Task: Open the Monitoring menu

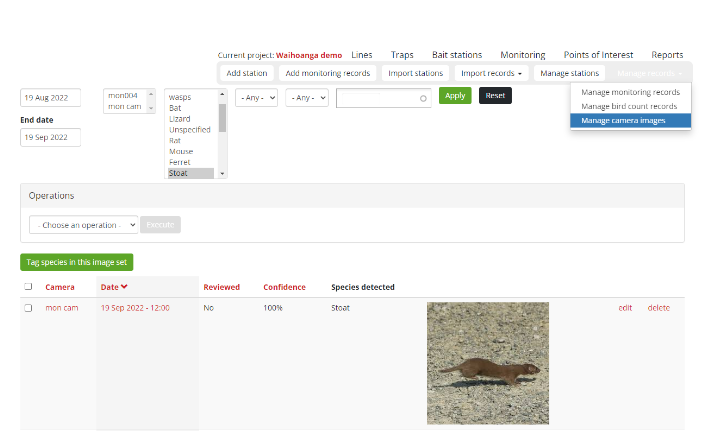Action: pos(523,55)
